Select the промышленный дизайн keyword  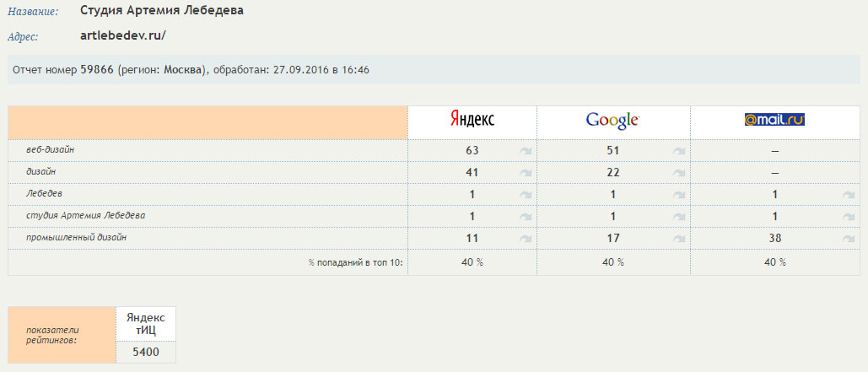pos(77,238)
